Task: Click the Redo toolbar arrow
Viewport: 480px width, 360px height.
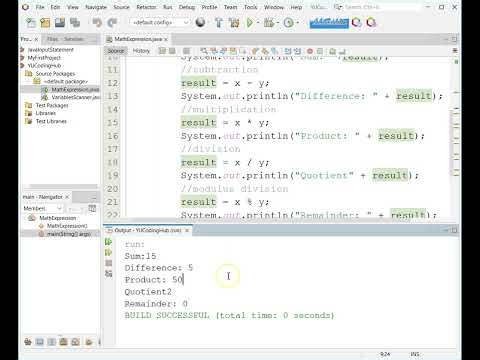Action: tap(112, 23)
